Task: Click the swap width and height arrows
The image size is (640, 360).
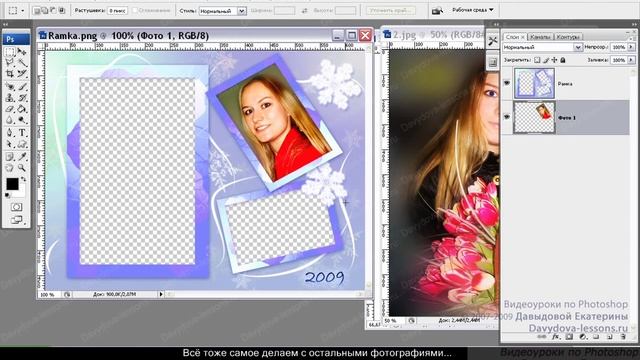Action: tap(304, 11)
